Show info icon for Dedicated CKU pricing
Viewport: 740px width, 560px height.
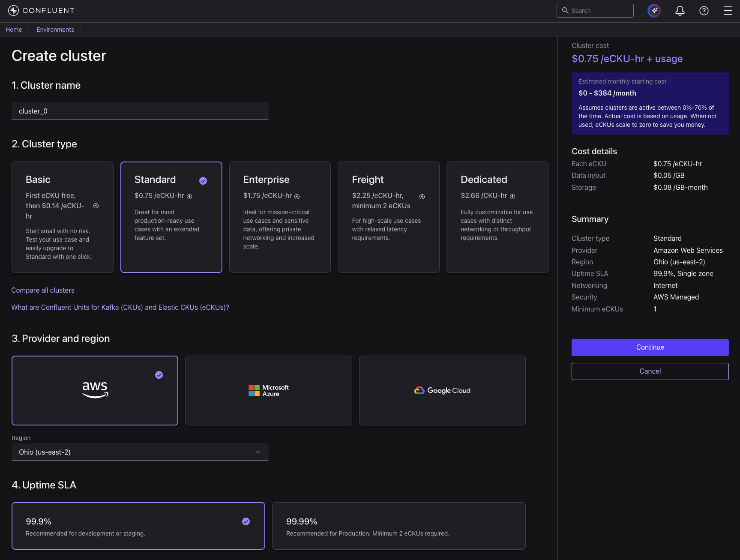[x=512, y=196]
